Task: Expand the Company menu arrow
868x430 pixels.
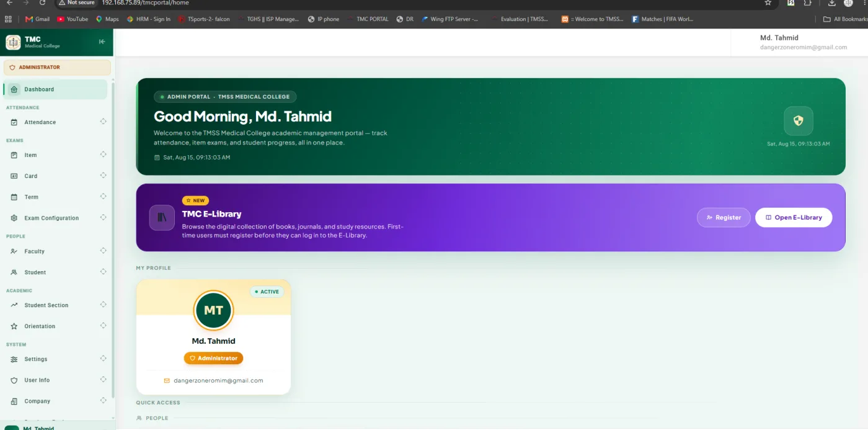Action: (x=103, y=401)
